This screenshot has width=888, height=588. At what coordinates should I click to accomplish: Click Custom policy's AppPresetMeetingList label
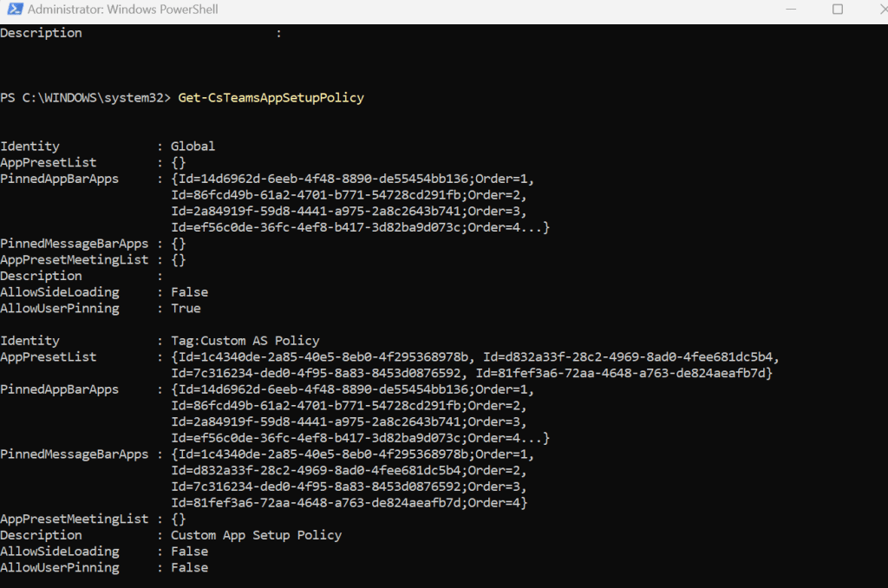tap(75, 519)
